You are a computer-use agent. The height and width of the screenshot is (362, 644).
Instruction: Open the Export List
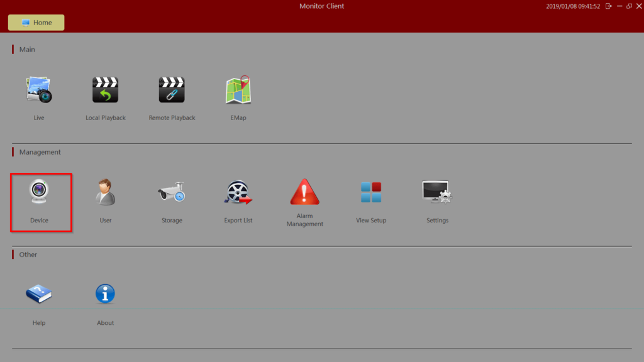pyautogui.click(x=238, y=192)
